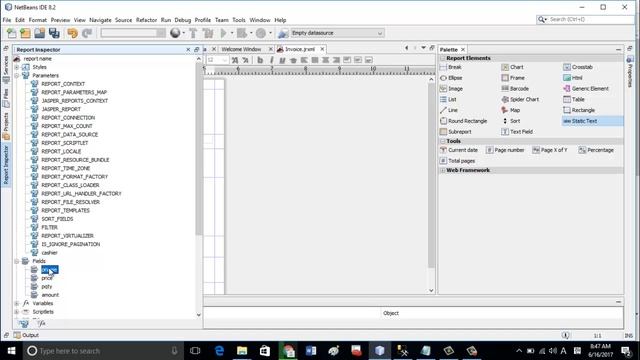
Task: Collapse the Fields node in Report Inspector
Action: click(x=17, y=261)
